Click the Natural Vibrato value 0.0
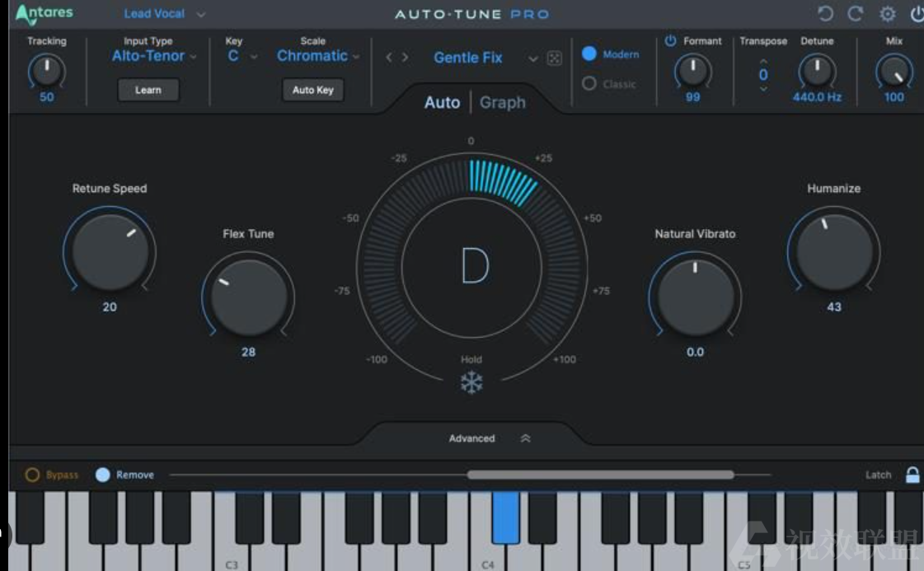 pos(695,352)
